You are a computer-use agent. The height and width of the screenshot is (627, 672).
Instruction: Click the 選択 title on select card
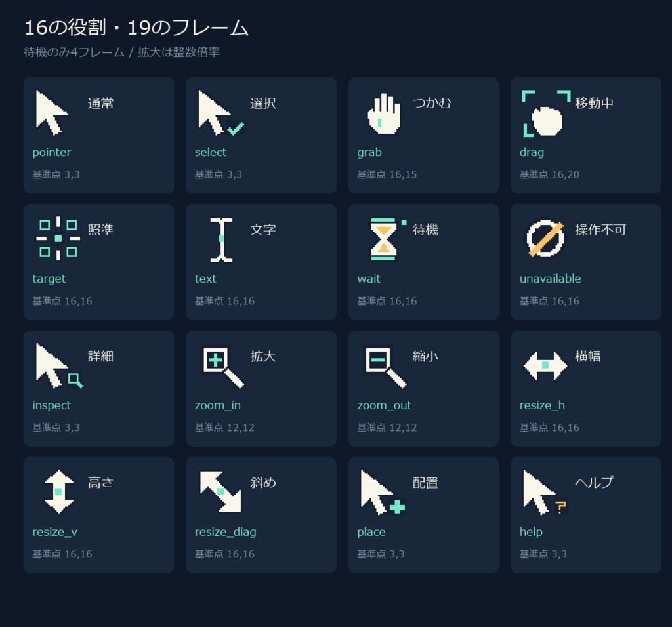(x=263, y=103)
